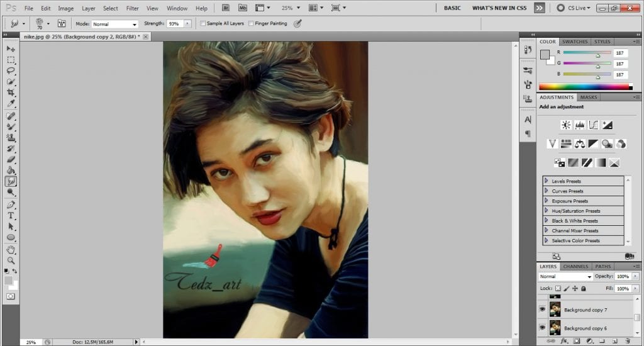Pick the Horizontal Type tool

pos(11,215)
